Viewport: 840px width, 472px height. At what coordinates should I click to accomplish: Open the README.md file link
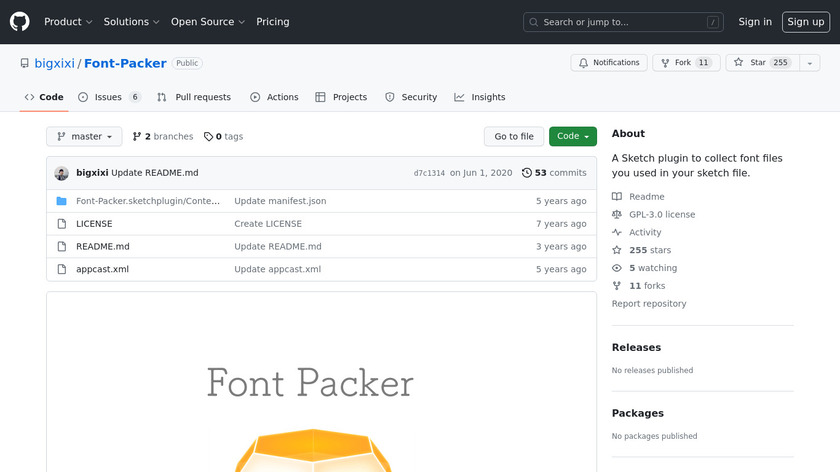coord(103,246)
